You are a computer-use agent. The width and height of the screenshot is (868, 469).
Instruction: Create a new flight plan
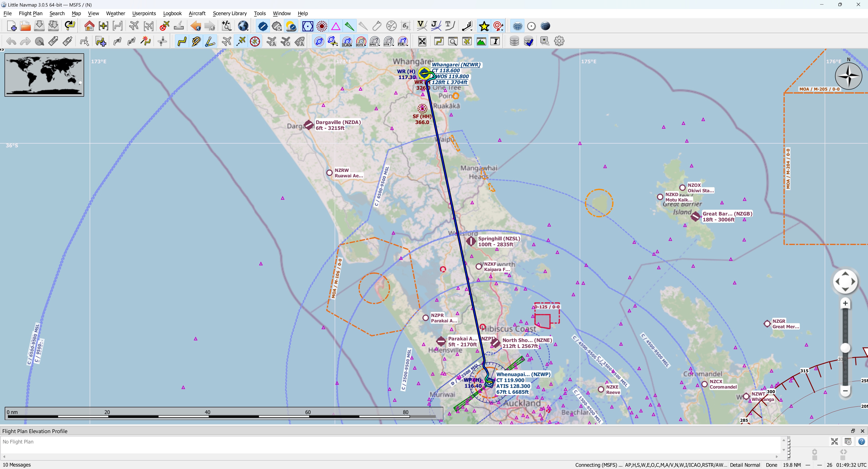point(12,26)
